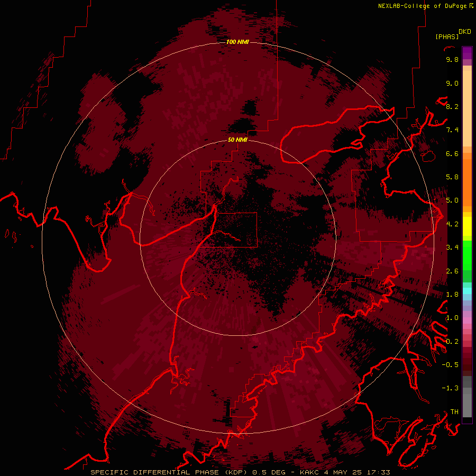
Task: Click the 4.2 value on the color scale
Action: 452,224
